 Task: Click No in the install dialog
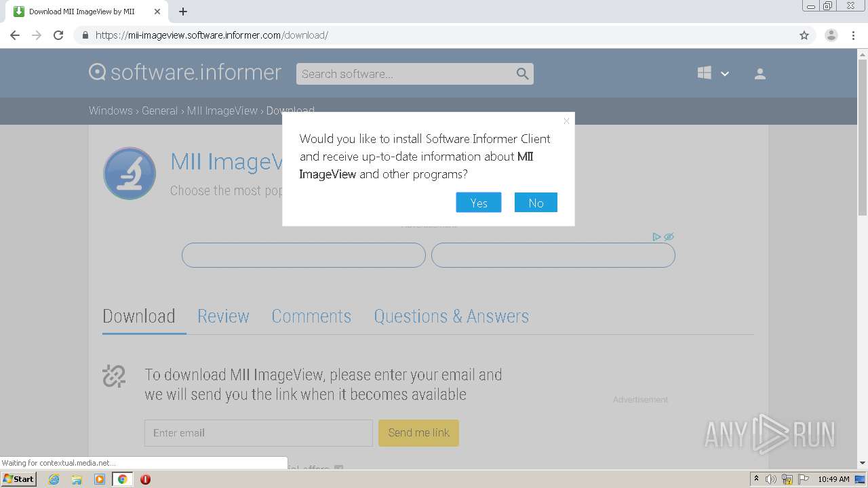536,203
